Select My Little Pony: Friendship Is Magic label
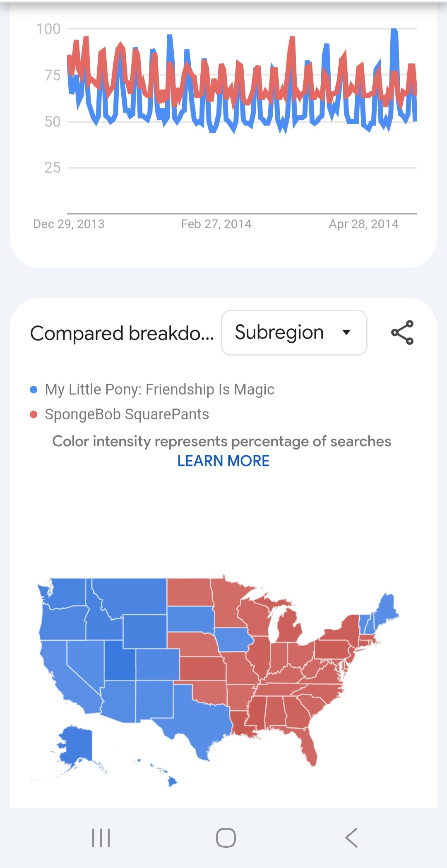447x868 pixels. click(159, 390)
